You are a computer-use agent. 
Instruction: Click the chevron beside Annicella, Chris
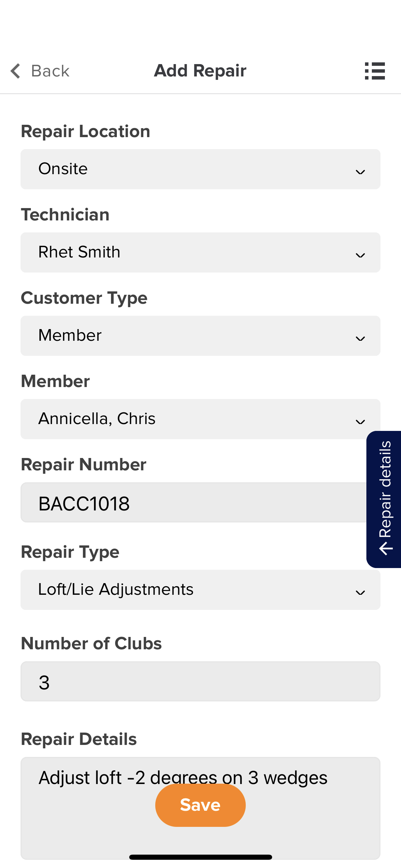360,422
